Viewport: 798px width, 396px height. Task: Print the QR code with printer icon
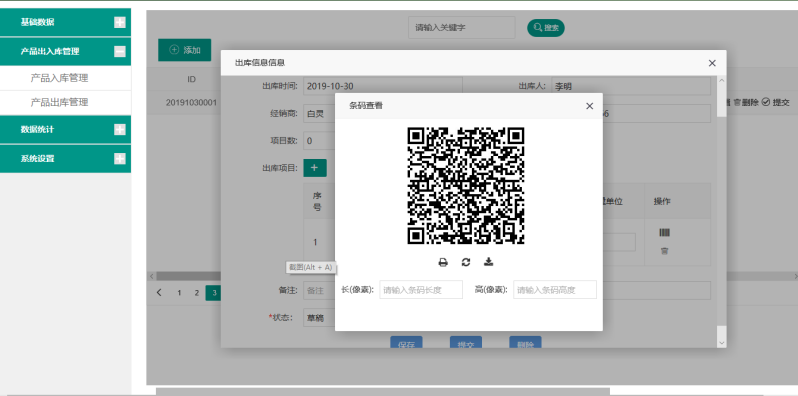click(443, 262)
